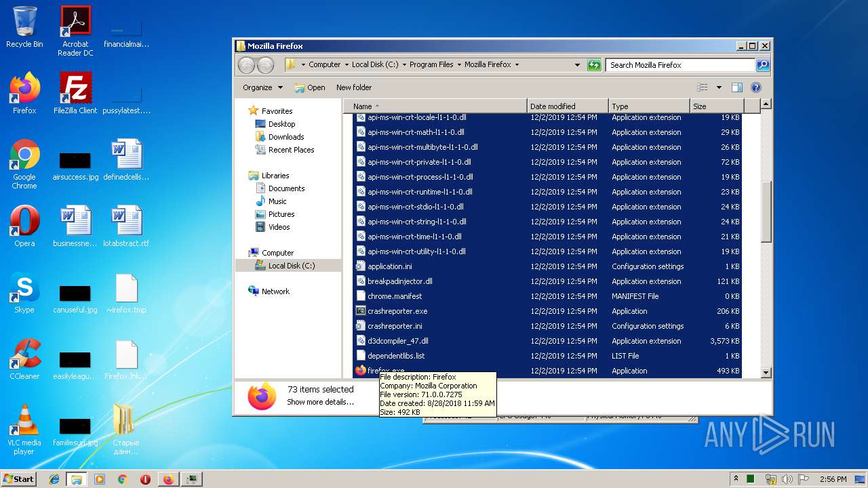This screenshot has width=868, height=488.
Task: Select Network in the navigation pane
Action: (275, 291)
